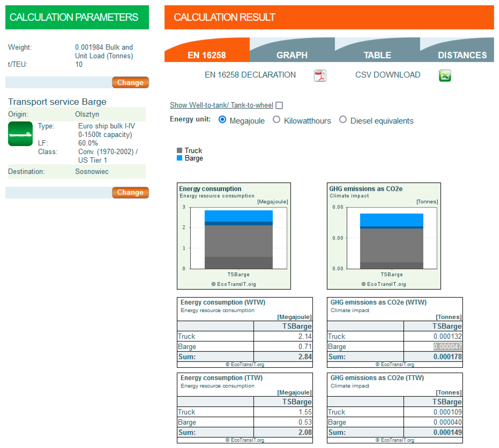The height and width of the screenshot is (448, 499).
Task: Click Barge WTW energy value 0.71
Action: (x=305, y=347)
